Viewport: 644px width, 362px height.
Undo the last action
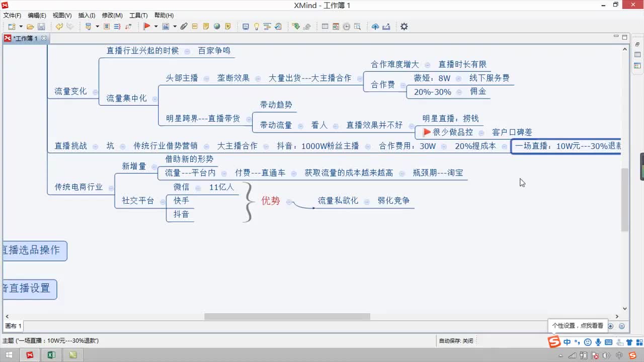point(59,26)
